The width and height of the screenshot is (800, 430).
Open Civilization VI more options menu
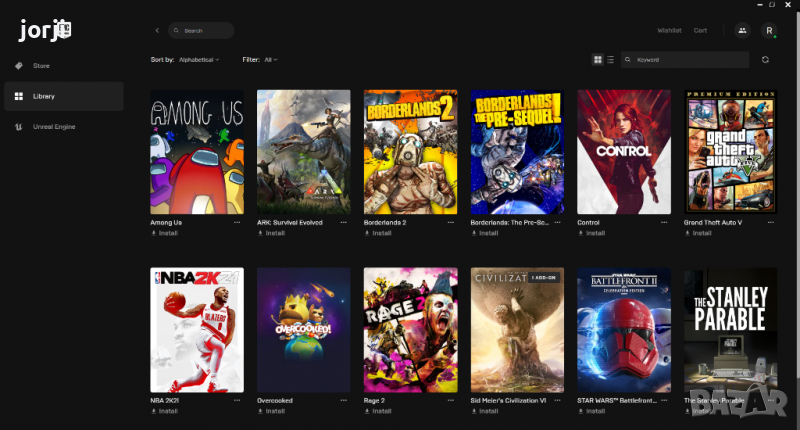pyautogui.click(x=557, y=400)
